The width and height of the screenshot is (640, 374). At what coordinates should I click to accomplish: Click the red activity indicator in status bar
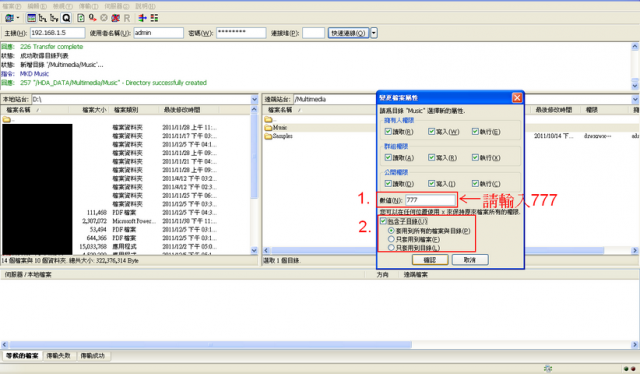click(x=633, y=369)
